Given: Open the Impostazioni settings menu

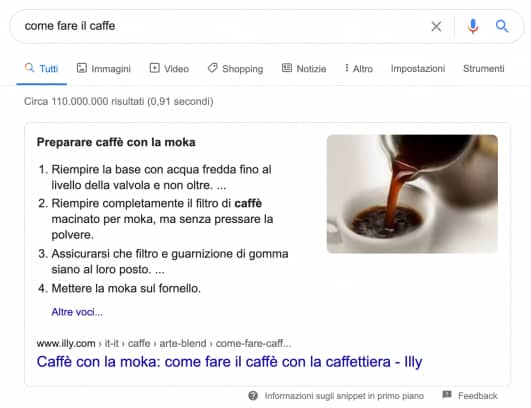Looking at the screenshot, I should tap(418, 68).
